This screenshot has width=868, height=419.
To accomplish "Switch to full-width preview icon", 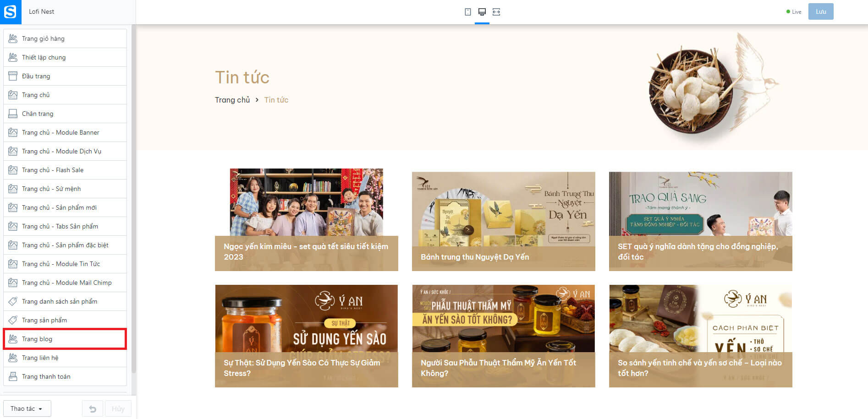I will click(496, 12).
